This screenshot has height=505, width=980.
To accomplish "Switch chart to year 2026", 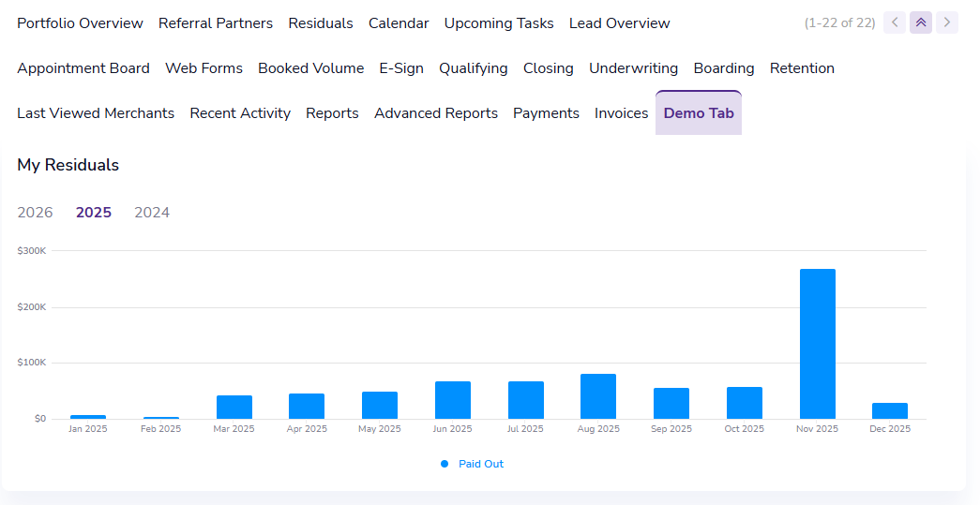I will (35, 213).
